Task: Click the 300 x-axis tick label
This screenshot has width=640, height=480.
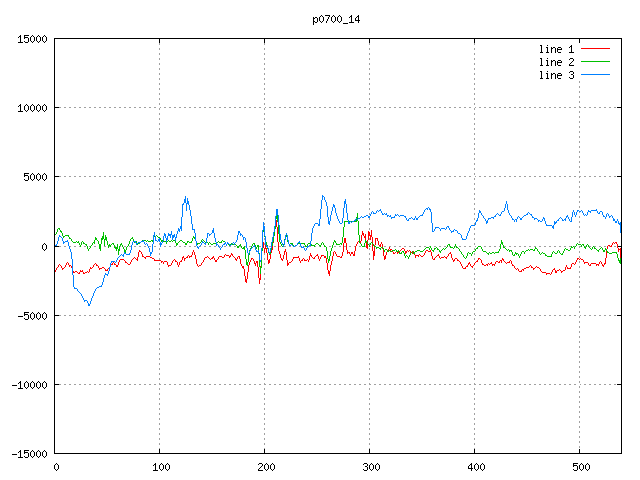Action: click(x=370, y=467)
